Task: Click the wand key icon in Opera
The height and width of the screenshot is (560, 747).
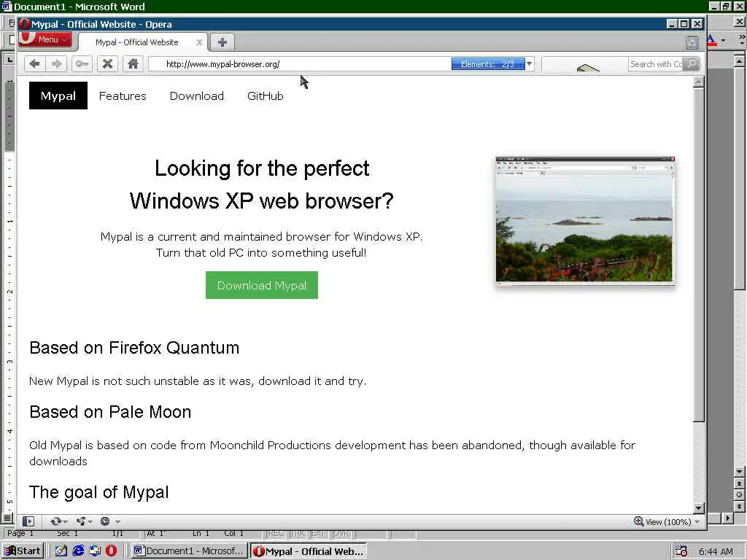Action: click(x=82, y=64)
